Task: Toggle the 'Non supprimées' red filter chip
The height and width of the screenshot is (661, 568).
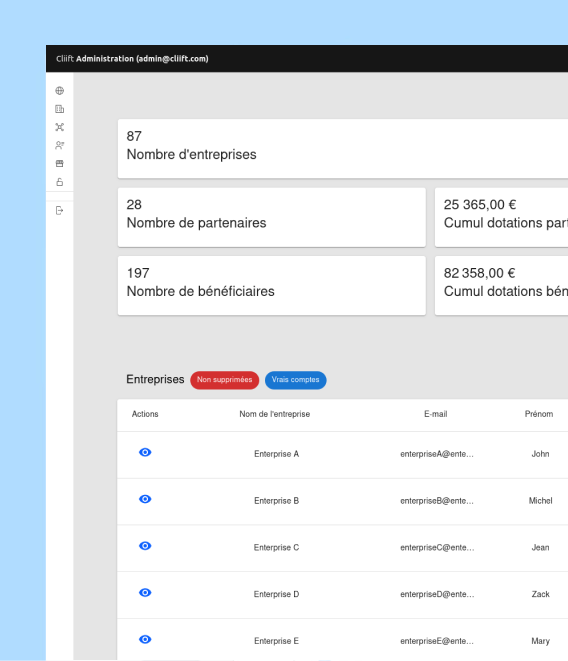Action: [x=224, y=380]
